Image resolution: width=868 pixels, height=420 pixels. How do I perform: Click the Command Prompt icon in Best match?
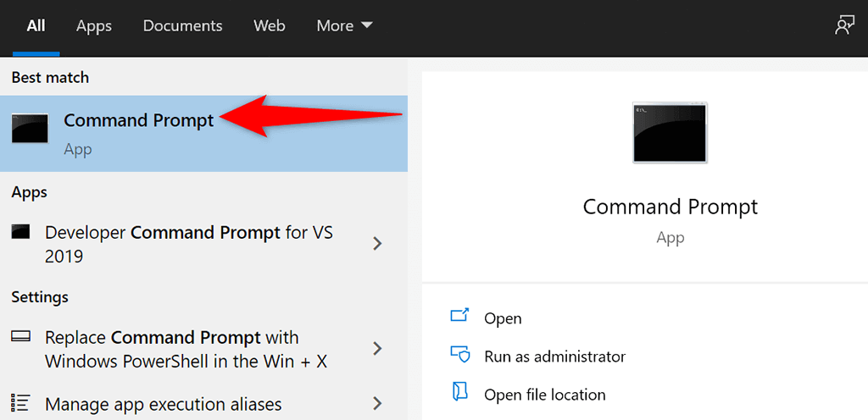pos(30,128)
